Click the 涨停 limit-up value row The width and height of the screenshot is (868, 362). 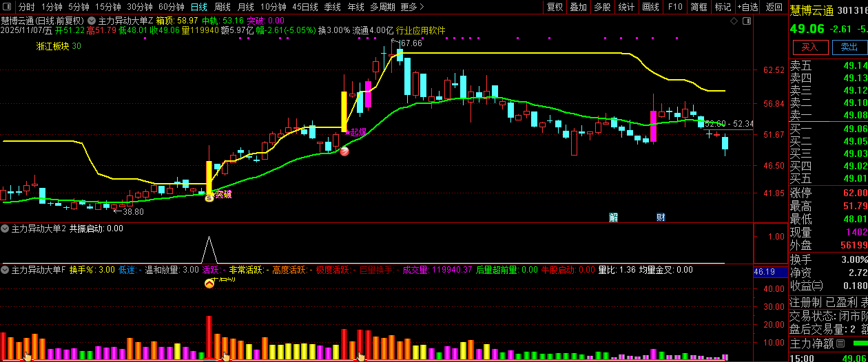click(828, 193)
